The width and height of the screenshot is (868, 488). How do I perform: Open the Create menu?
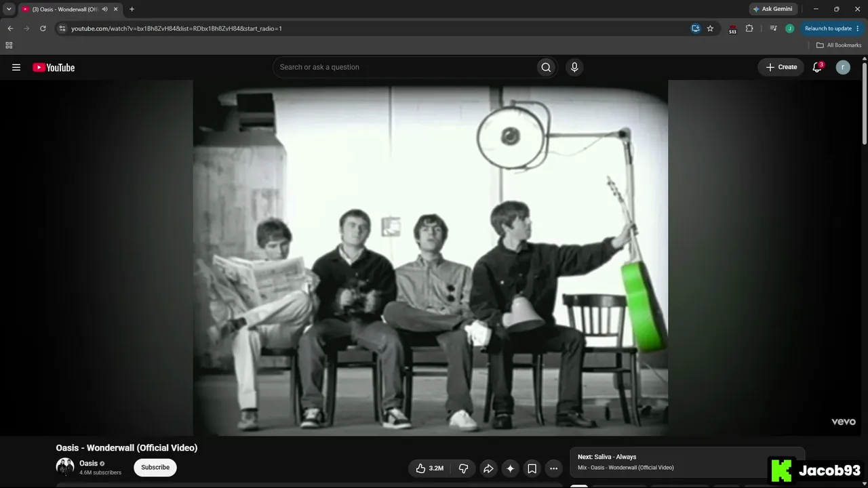coord(781,67)
